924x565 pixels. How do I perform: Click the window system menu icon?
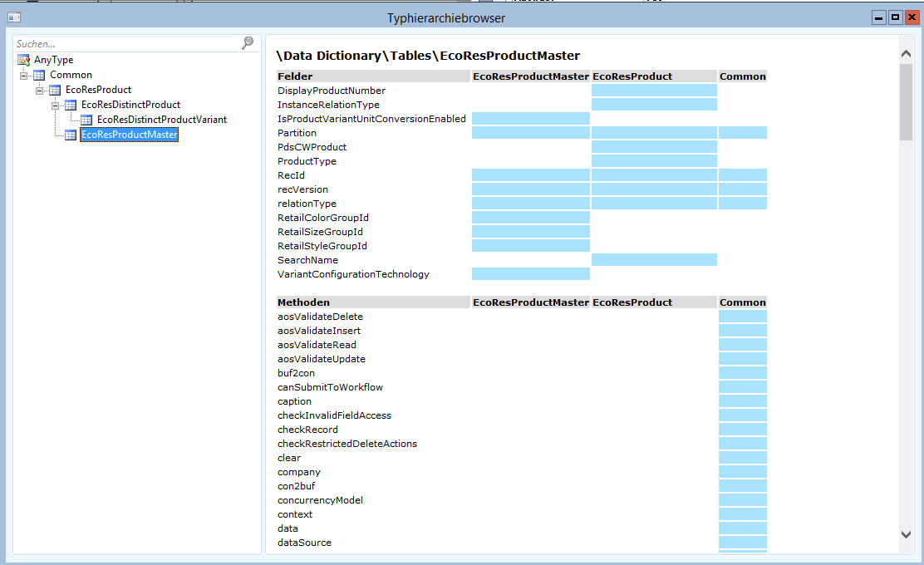point(14,17)
